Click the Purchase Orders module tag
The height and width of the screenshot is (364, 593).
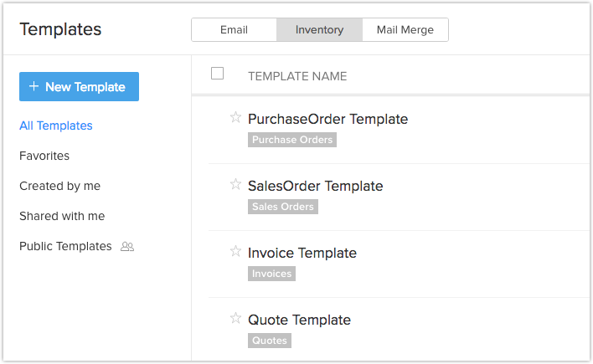292,140
